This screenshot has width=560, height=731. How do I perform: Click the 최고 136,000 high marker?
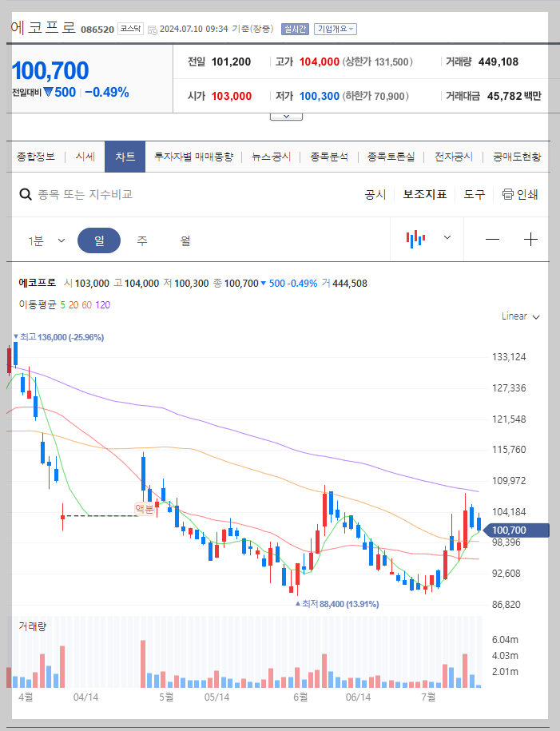click(59, 337)
